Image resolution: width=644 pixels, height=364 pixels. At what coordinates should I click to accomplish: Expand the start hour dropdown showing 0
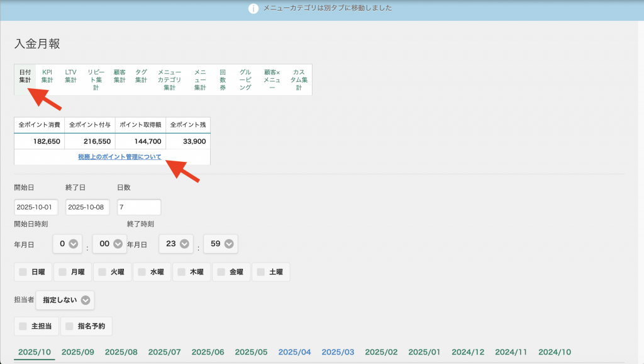click(x=68, y=244)
